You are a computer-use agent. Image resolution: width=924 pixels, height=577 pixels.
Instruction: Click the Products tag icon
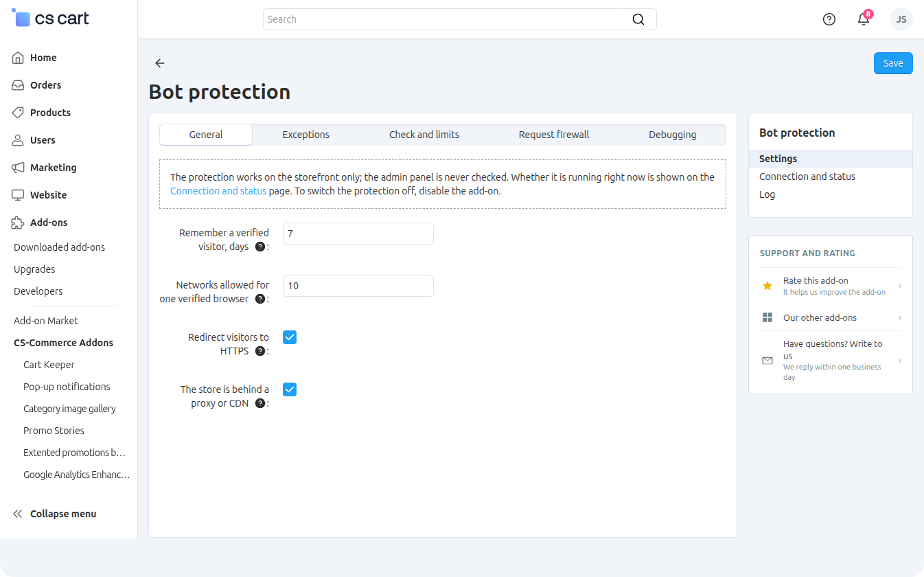pos(19,113)
